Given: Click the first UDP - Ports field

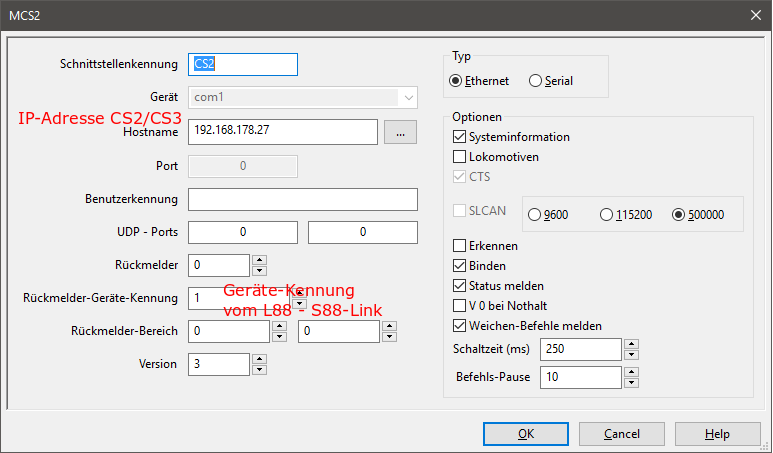Looking at the screenshot, I should pyautogui.click(x=243, y=233).
